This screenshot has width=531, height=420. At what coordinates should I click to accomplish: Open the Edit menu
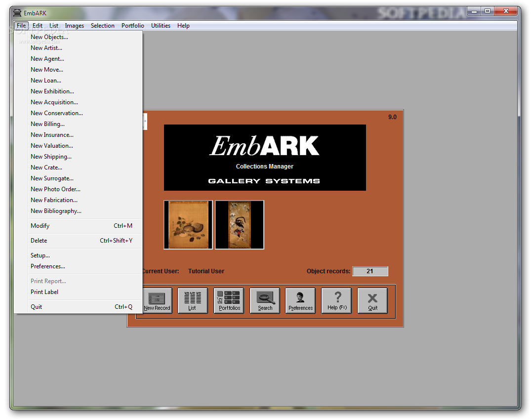coord(37,25)
